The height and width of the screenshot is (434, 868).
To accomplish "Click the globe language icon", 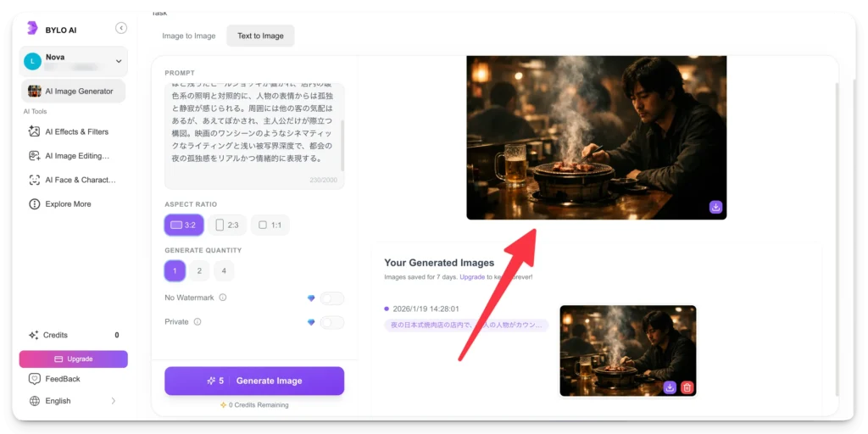I will point(34,401).
